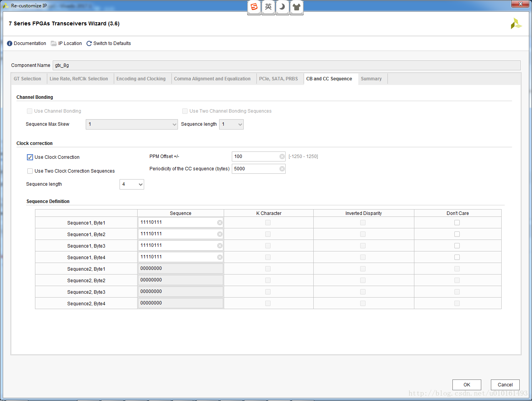Open the Documentation link
Viewport: 532px width, 401px height.
click(x=30, y=43)
